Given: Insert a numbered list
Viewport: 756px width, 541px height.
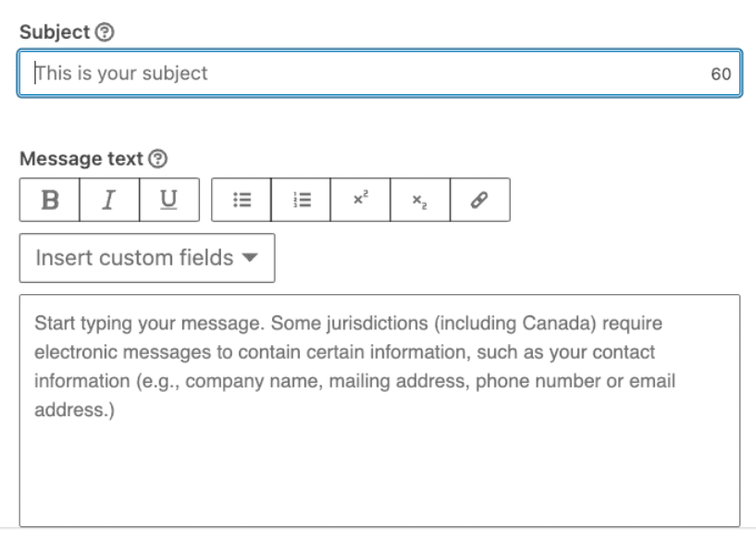Looking at the screenshot, I should (x=301, y=200).
